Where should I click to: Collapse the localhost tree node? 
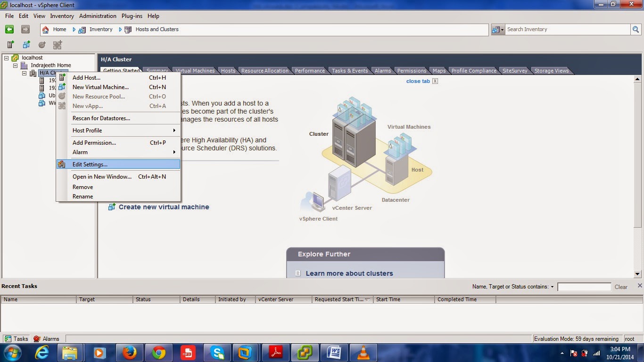[x=6, y=58]
